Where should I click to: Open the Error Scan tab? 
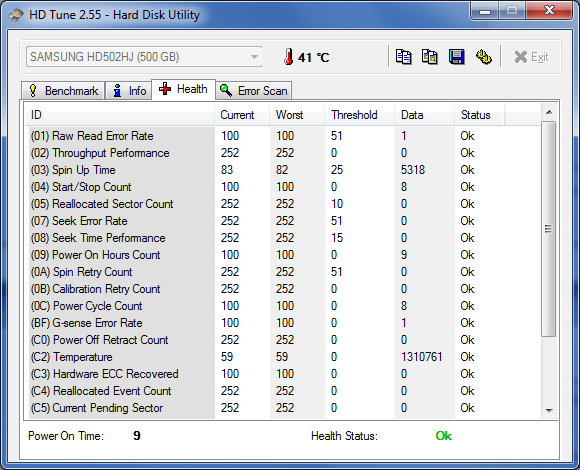[x=254, y=91]
